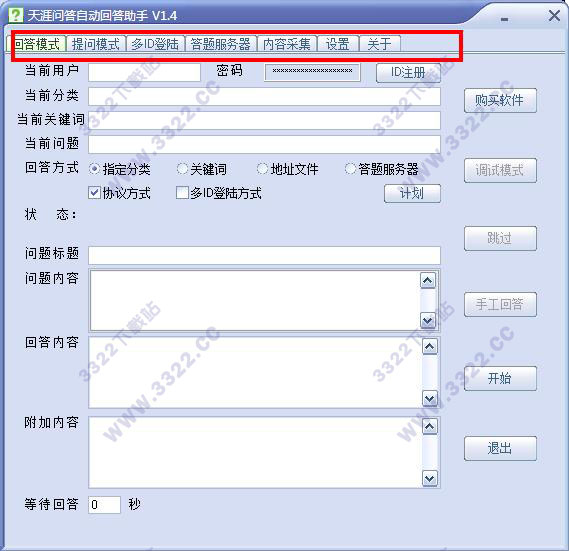Click the down arrow in 问题内容 box
Image resolution: width=569 pixels, height=551 pixels.
pyautogui.click(x=427, y=321)
